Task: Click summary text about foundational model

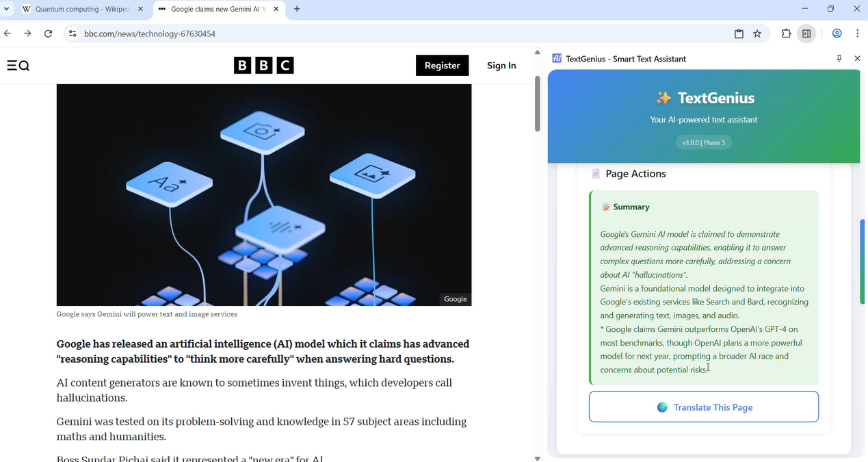Action: [704, 302]
